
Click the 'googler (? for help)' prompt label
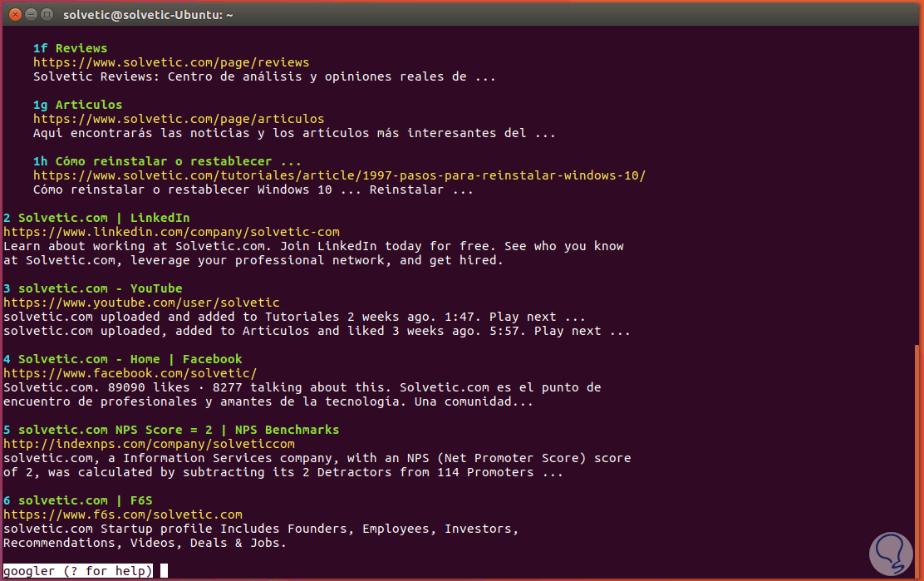pos(78,571)
